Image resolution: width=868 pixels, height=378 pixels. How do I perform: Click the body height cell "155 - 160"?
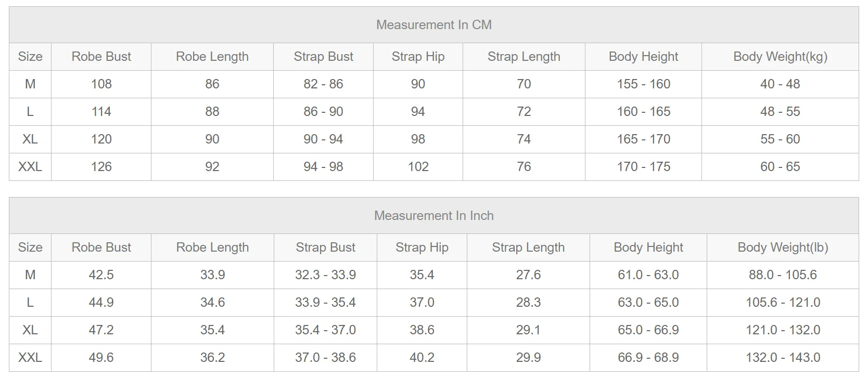click(x=644, y=84)
